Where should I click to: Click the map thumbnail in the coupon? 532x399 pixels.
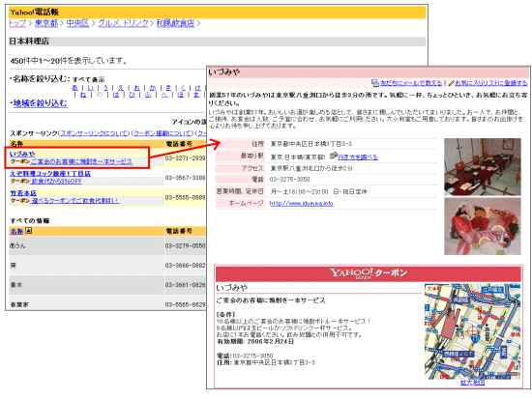(x=473, y=331)
